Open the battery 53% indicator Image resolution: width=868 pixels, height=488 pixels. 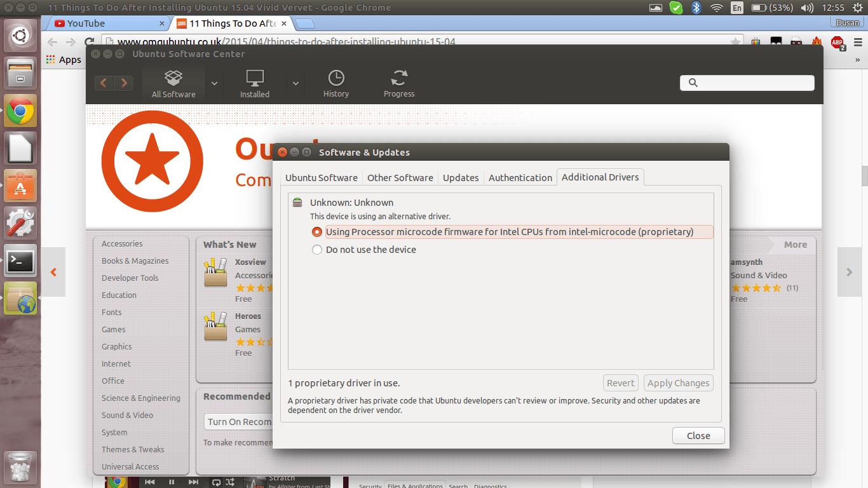pyautogui.click(x=771, y=8)
